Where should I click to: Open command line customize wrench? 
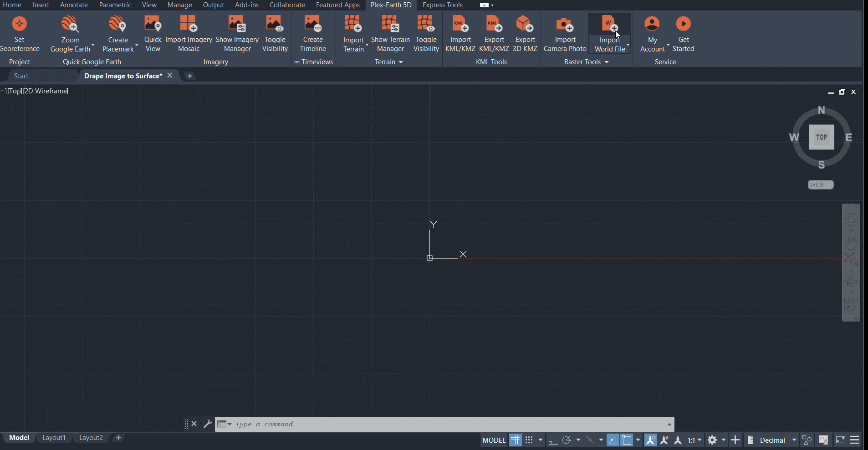[x=208, y=424]
